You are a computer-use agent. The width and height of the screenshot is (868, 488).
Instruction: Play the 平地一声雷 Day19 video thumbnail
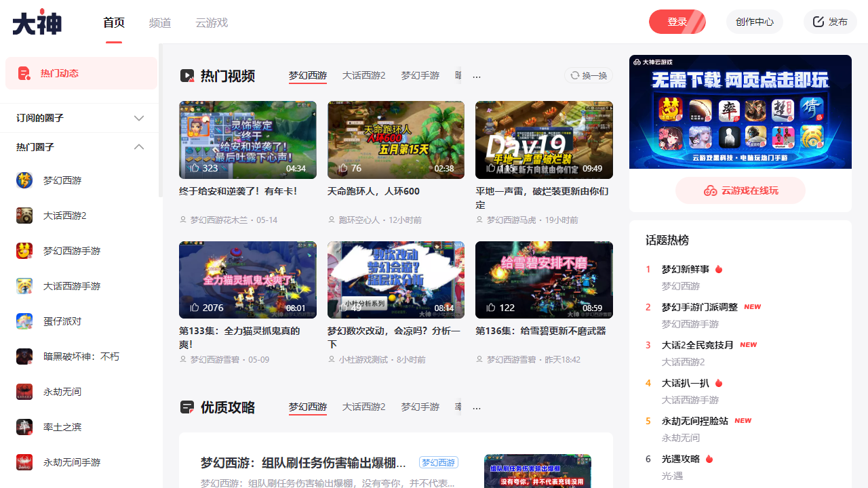tap(544, 140)
